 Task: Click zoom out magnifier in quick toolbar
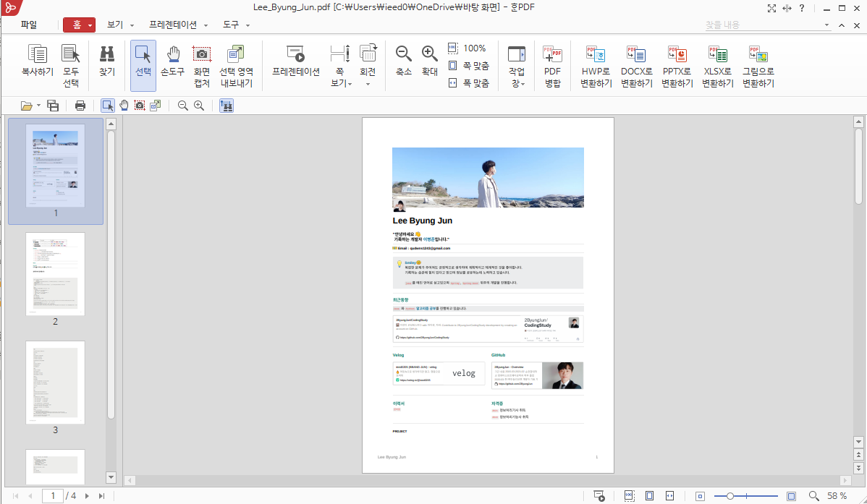point(183,106)
